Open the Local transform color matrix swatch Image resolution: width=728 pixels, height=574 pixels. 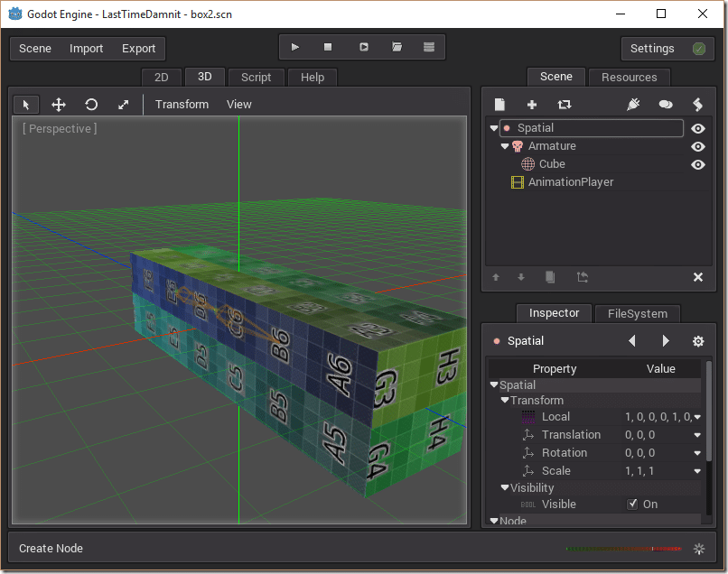coord(528,416)
